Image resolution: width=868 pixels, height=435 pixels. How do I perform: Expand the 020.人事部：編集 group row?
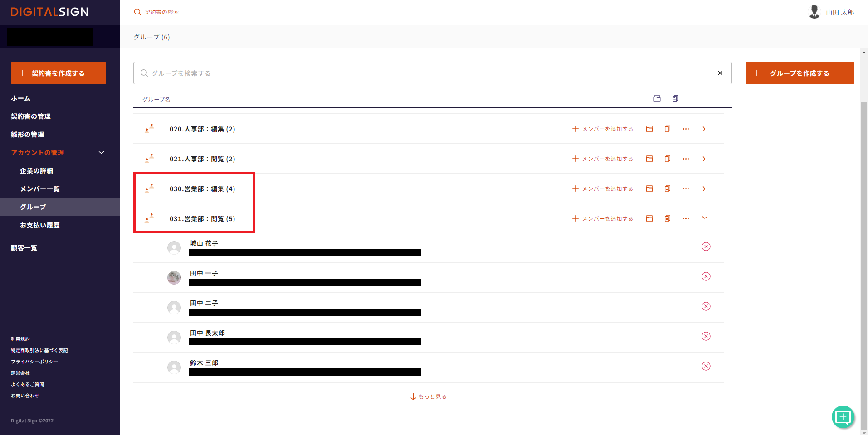(x=704, y=129)
